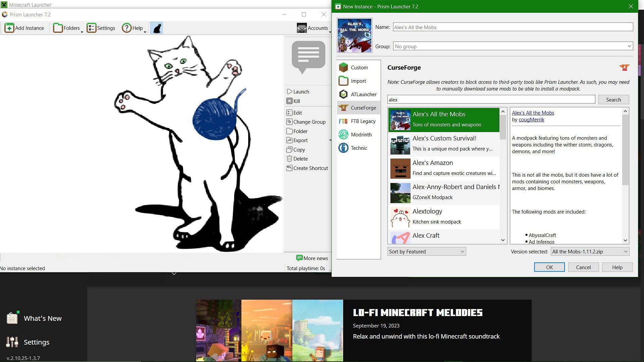This screenshot has height=362, width=644.
Task: Click the Technic source icon
Action: coord(344,147)
